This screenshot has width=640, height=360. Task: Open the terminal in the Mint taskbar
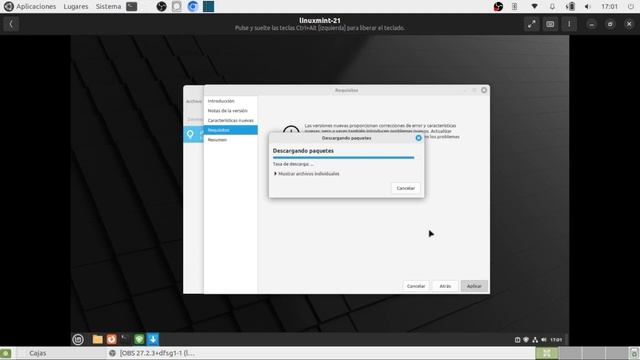[125, 339]
